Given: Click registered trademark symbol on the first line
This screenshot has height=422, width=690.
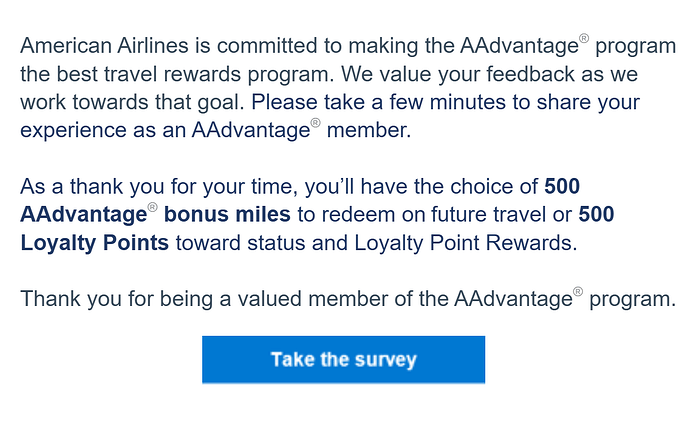Looking at the screenshot, I should coord(585,40).
